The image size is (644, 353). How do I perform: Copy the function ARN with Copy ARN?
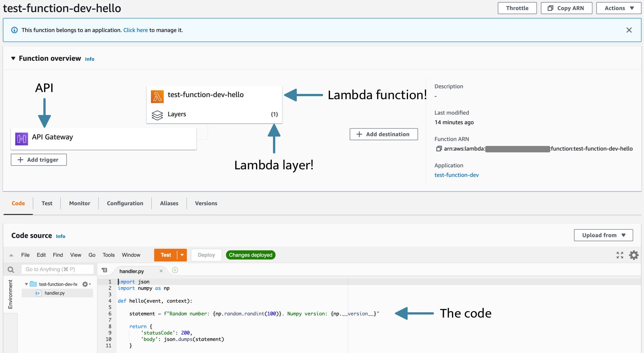click(x=566, y=8)
